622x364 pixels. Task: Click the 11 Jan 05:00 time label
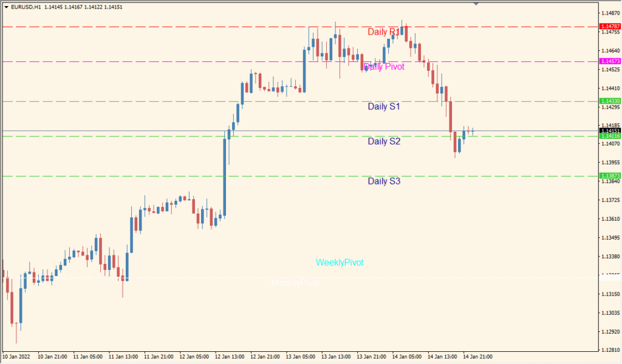click(87, 357)
